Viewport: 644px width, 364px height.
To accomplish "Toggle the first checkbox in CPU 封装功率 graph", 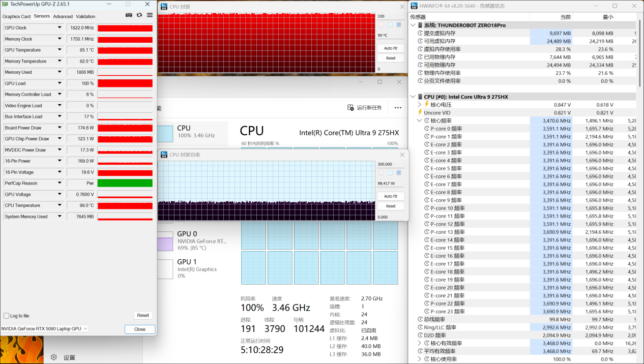I will 381,173.
